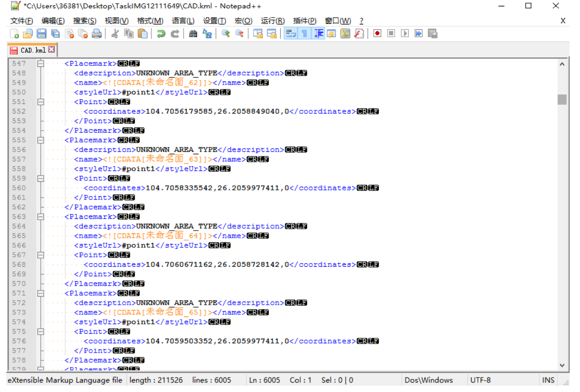Click the Zoom In magnifier icon

coord(226,33)
